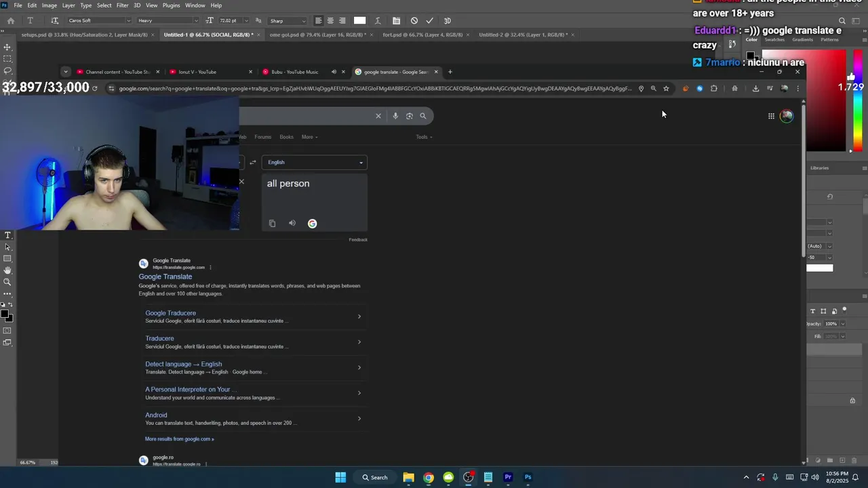
Task: Select the Move tool in Photoshop toolbar
Action: tap(7, 47)
